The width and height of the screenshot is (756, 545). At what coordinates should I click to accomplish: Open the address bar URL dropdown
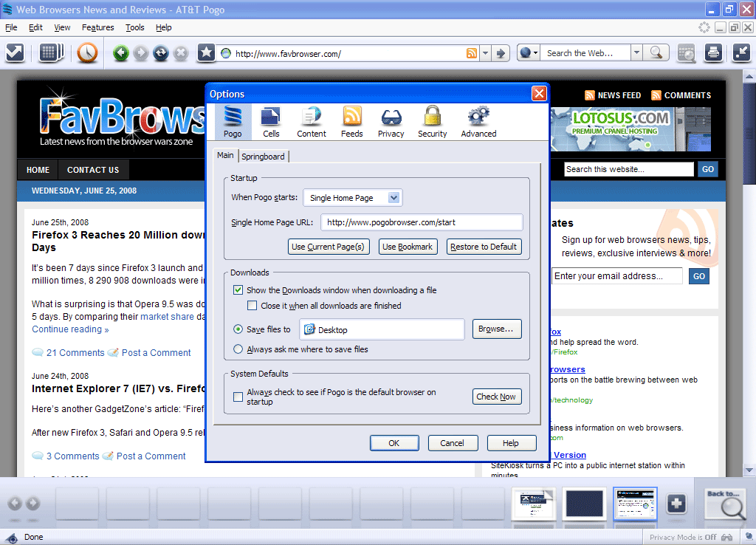click(485, 53)
